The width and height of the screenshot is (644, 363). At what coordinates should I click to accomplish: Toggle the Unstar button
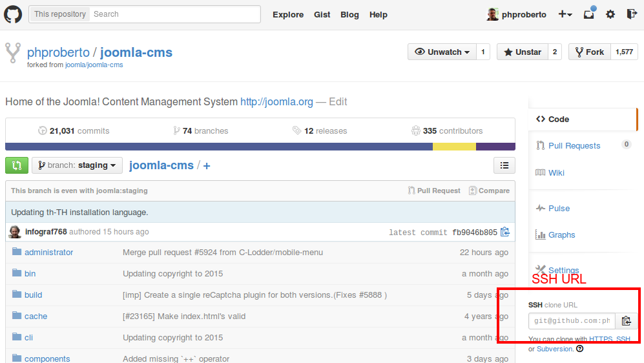pos(523,52)
